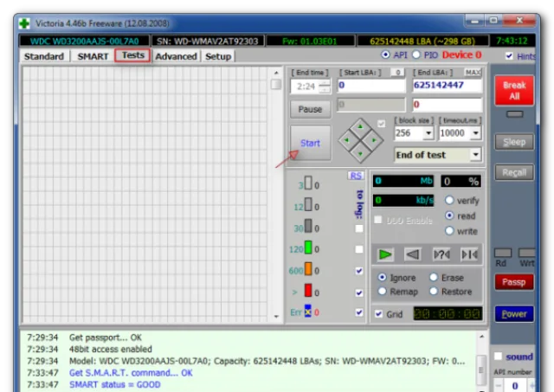The width and height of the screenshot is (554, 392).
Task: Click the Start scan button
Action: [310, 143]
